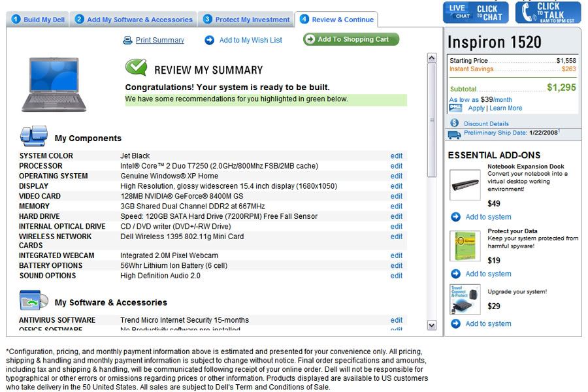588x392 pixels.
Task: Start a Live Chat with Click to Chat
Action: tap(476, 12)
